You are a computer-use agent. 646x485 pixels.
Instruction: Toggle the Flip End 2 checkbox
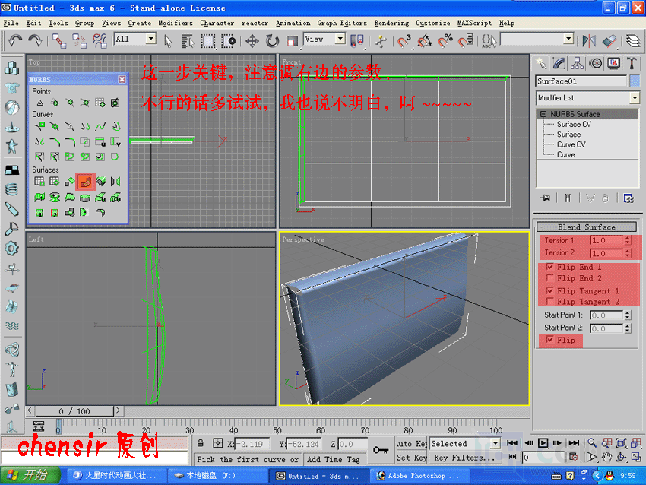(x=549, y=278)
